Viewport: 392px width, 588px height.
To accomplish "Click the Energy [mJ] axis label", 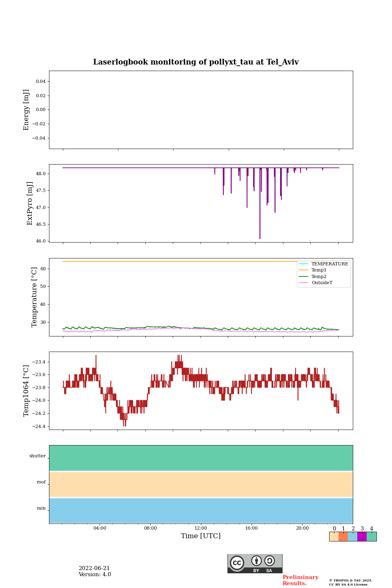I will click(27, 110).
